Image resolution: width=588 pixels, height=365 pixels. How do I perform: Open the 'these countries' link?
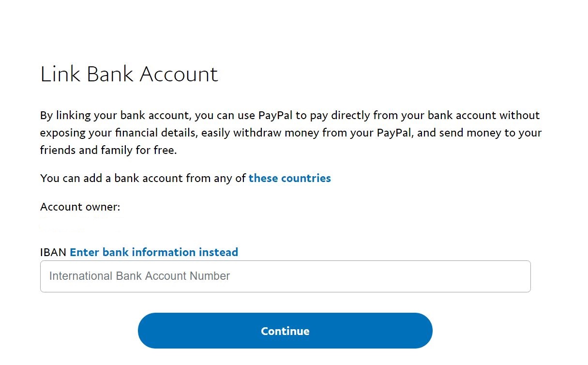pyautogui.click(x=290, y=178)
